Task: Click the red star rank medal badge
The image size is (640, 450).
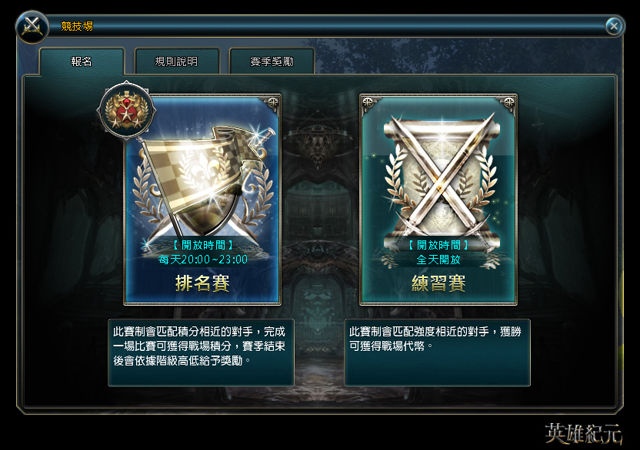Action: pyautogui.click(x=126, y=111)
